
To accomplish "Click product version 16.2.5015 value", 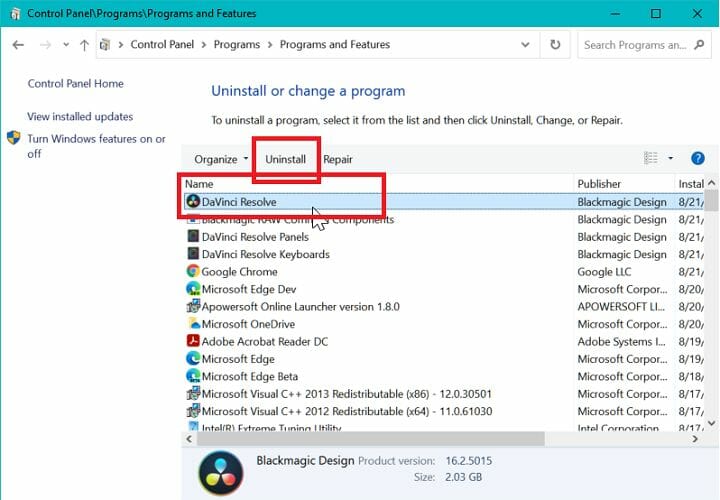I will 468,461.
